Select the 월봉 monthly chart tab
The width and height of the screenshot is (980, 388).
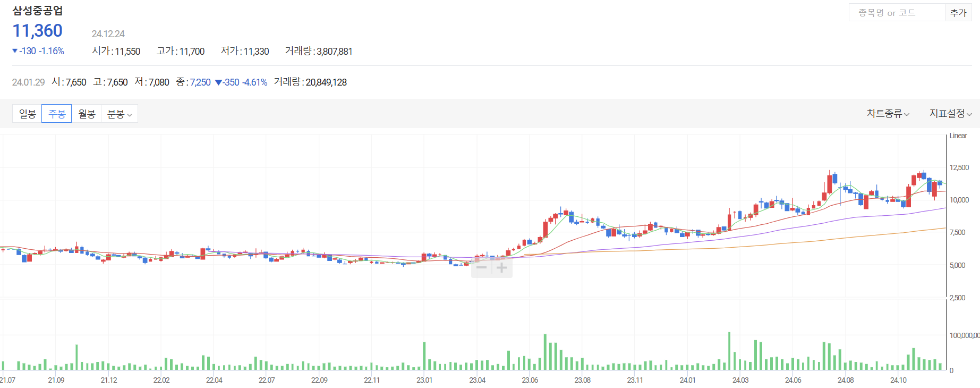87,114
